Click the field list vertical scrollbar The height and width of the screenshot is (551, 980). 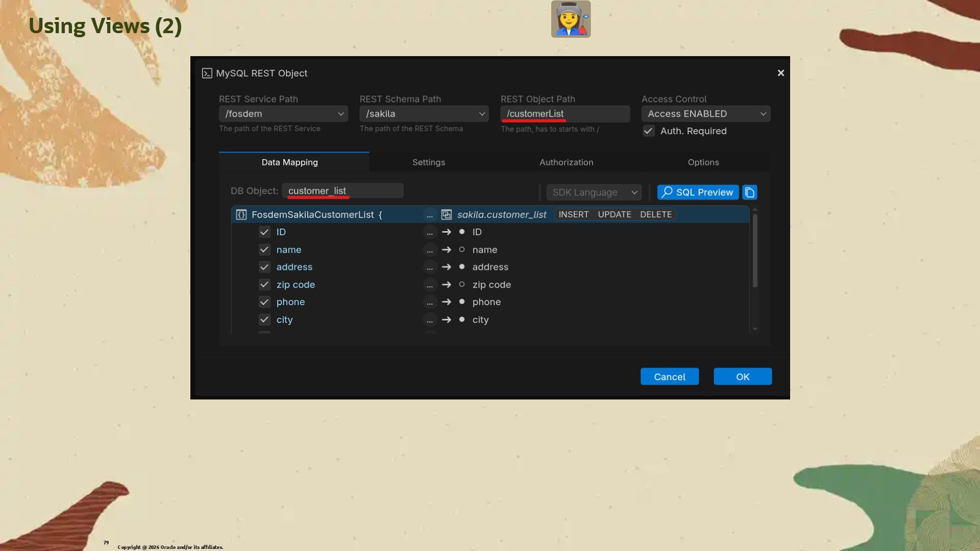755,250
